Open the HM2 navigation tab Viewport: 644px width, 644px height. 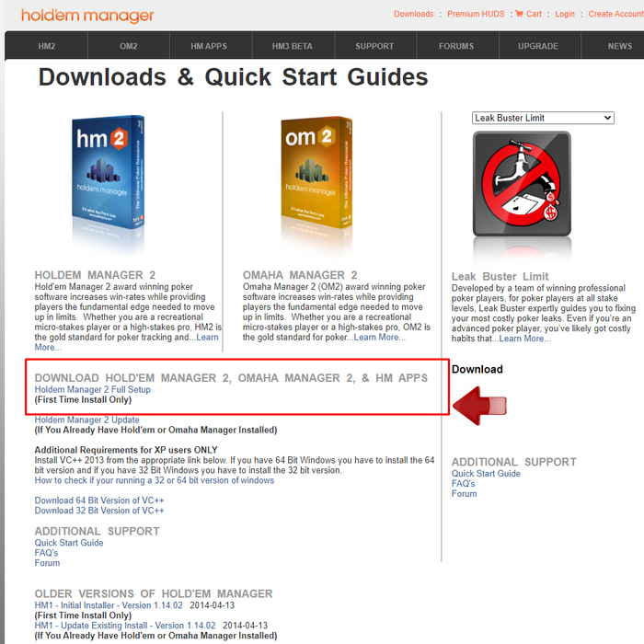(x=46, y=46)
